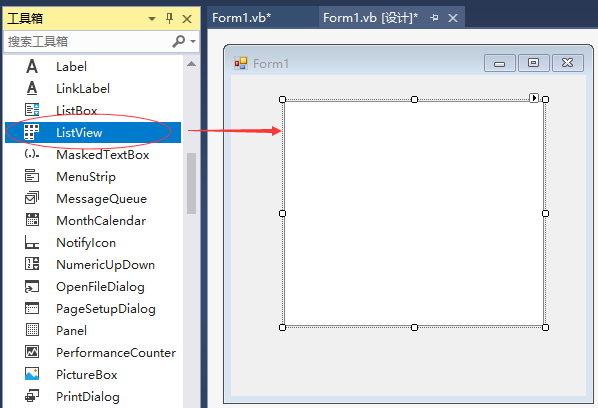Focus the 搜索工具箱 search field

pos(88,41)
